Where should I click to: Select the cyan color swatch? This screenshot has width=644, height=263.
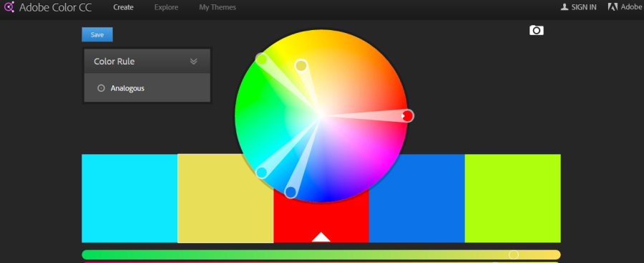pos(130,199)
